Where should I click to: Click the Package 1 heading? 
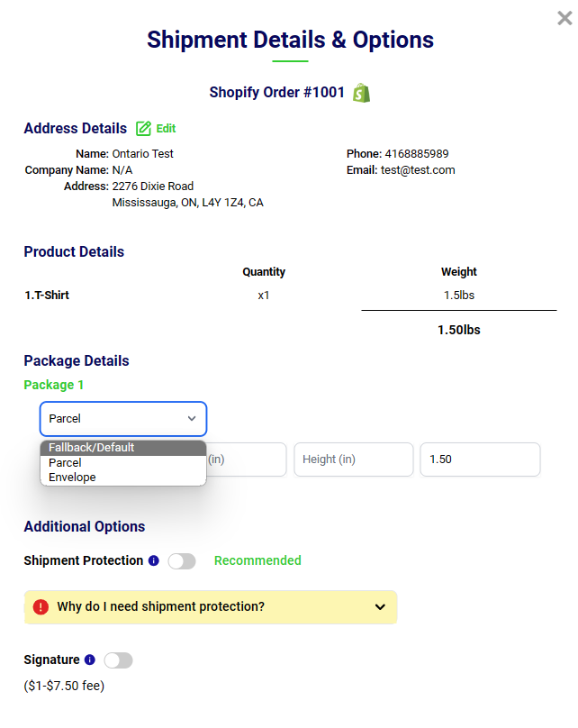(53, 385)
